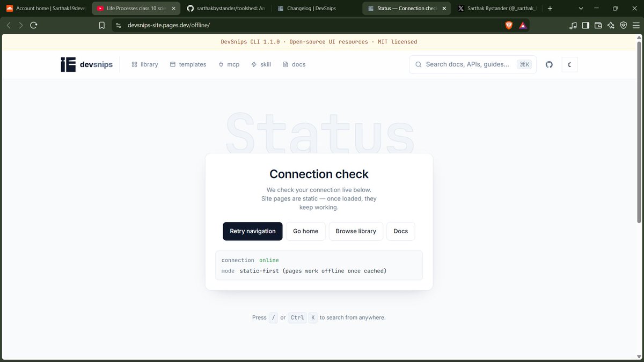Bookmark this page with the bookmark icon

(102, 25)
